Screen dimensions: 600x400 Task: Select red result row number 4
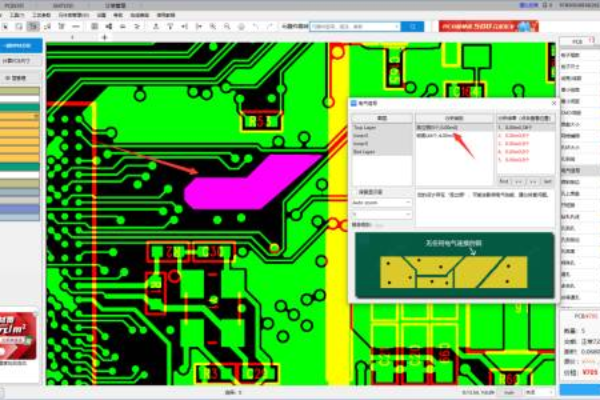click(x=526, y=152)
